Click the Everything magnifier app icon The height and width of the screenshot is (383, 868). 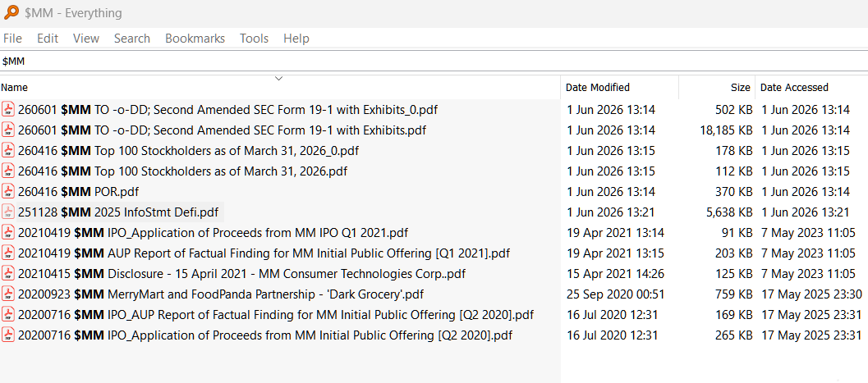point(11,12)
